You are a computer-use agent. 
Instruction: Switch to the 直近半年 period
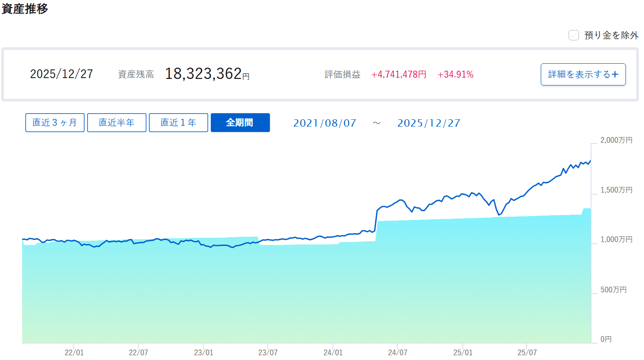(x=117, y=123)
